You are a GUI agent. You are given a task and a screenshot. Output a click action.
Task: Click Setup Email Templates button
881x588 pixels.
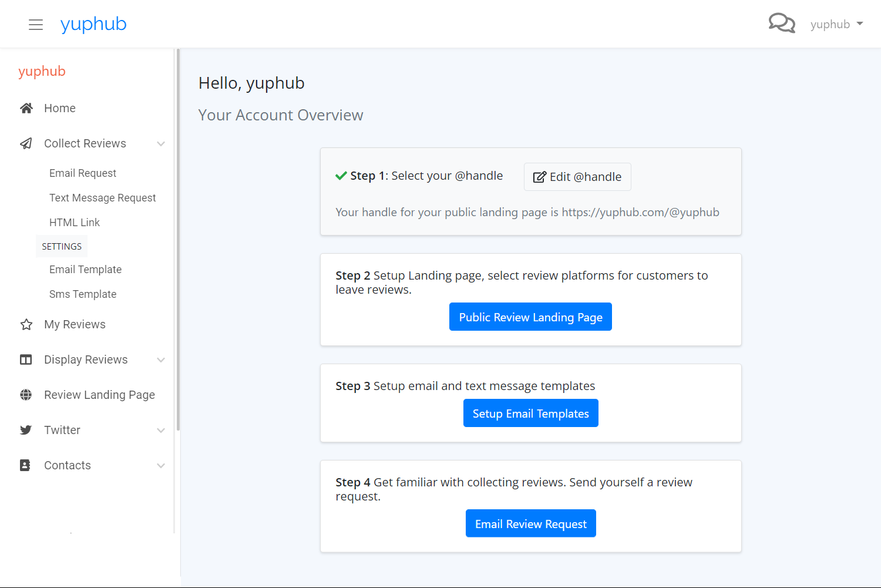click(x=531, y=413)
